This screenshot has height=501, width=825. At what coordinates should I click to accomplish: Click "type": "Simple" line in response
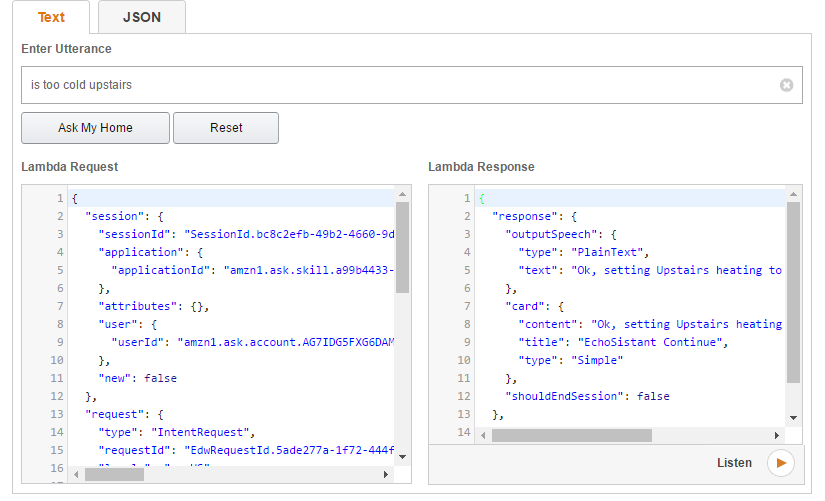(x=570, y=360)
